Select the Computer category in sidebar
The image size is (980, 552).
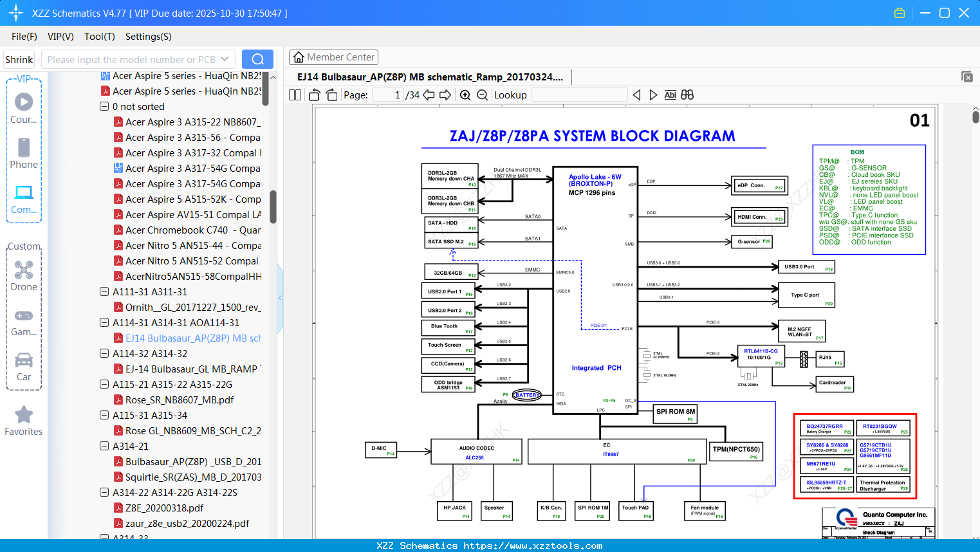(24, 199)
